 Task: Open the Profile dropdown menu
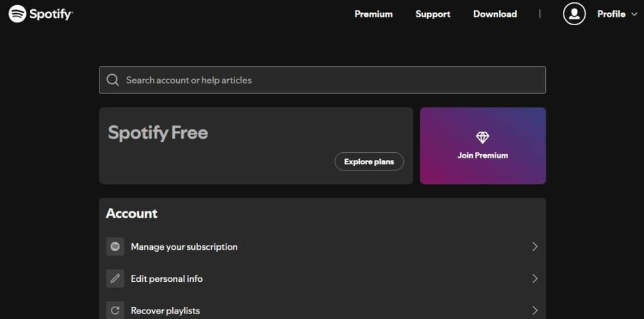[616, 14]
